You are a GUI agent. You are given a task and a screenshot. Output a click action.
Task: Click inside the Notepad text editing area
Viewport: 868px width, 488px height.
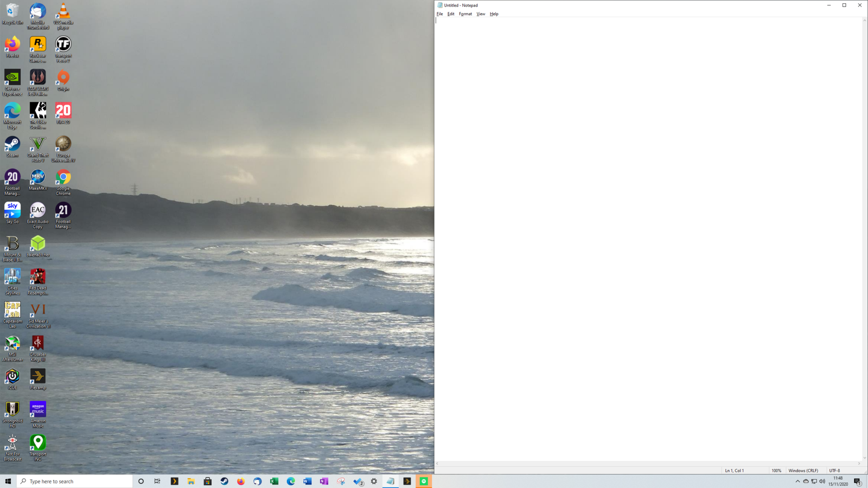tap(648, 239)
